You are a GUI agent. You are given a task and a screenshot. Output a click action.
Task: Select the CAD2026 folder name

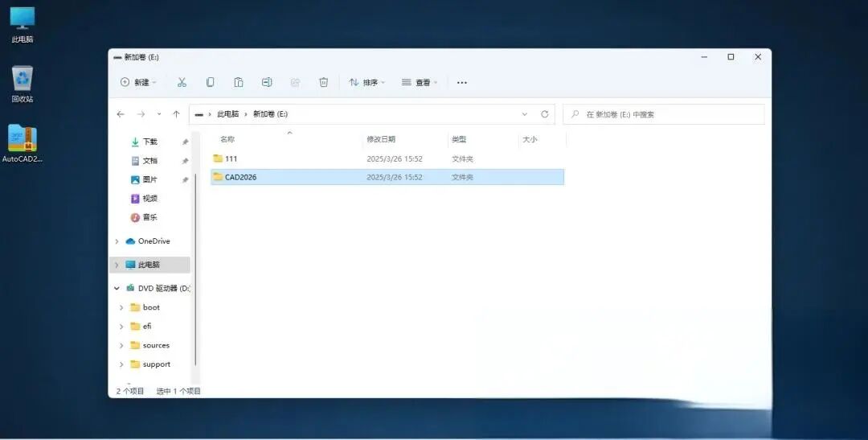click(x=241, y=177)
